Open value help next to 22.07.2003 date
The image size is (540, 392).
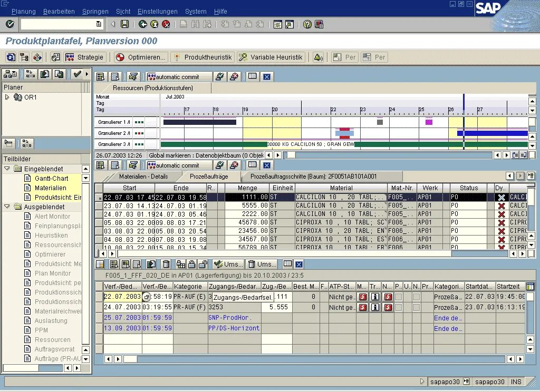tap(147, 297)
